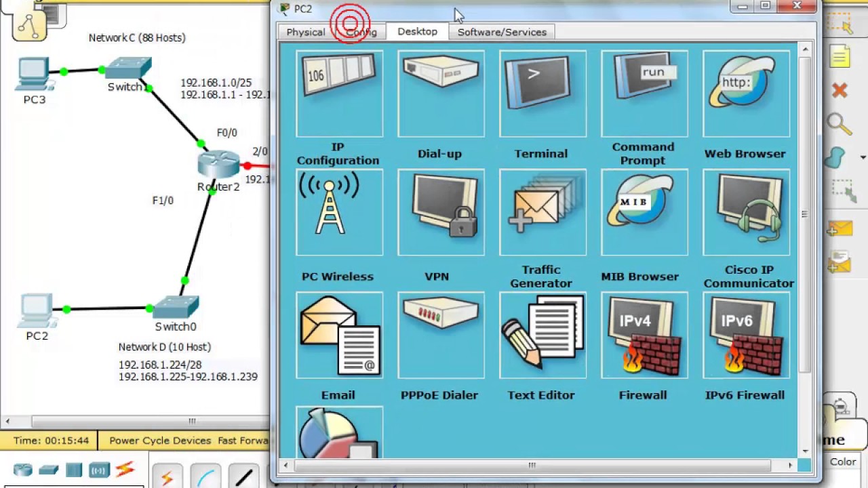The height and width of the screenshot is (488, 868).
Task: Click the Time: 00:15:44 readout
Action: (x=51, y=441)
